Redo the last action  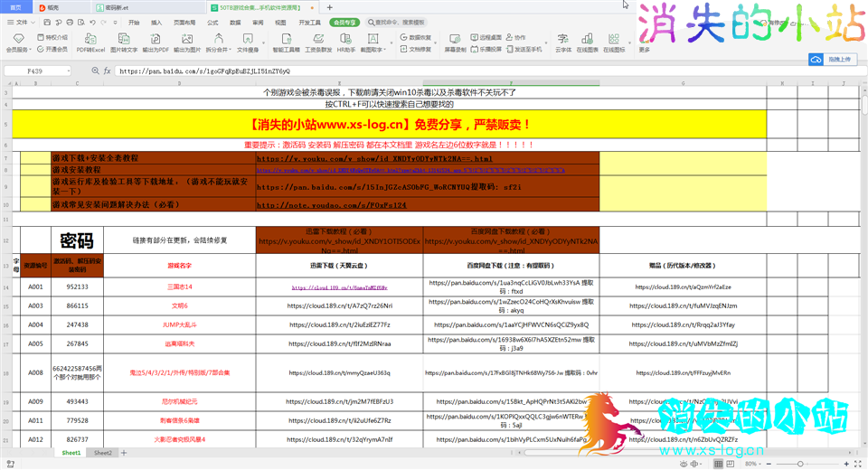point(103,23)
